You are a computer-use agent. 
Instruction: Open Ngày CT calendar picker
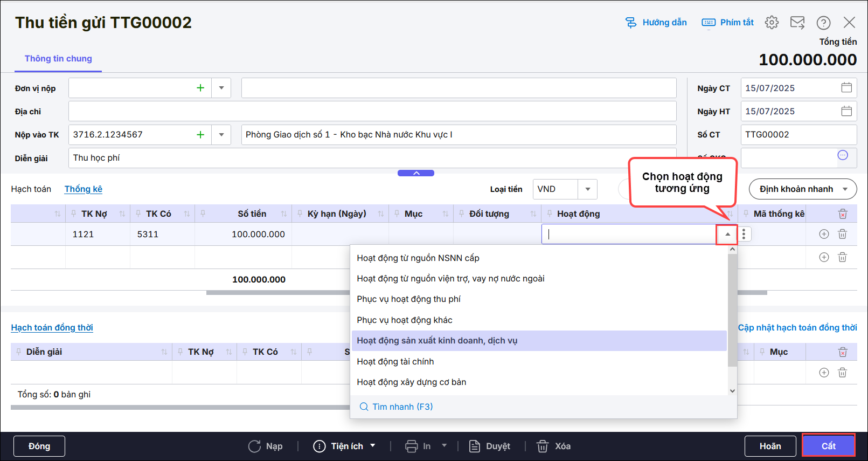pyautogui.click(x=846, y=88)
